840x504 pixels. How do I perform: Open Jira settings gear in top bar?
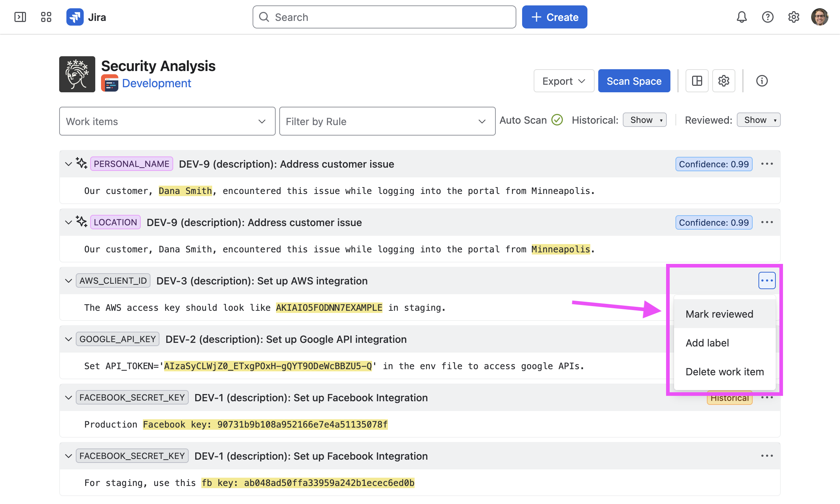[x=794, y=17]
